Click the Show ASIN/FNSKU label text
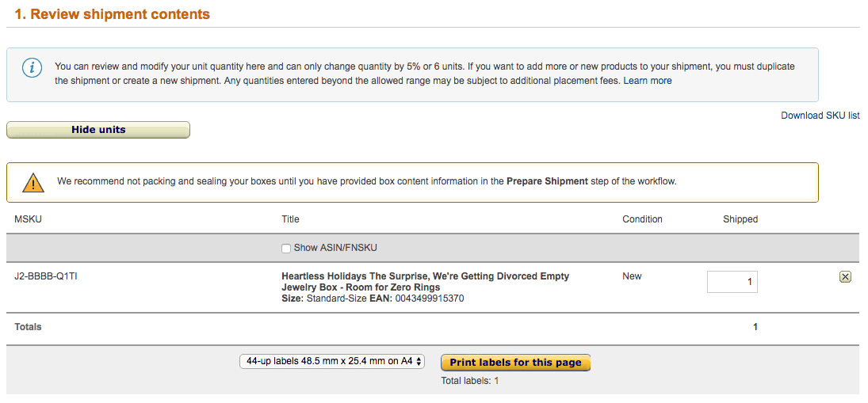The height and width of the screenshot is (403, 868). coord(335,248)
